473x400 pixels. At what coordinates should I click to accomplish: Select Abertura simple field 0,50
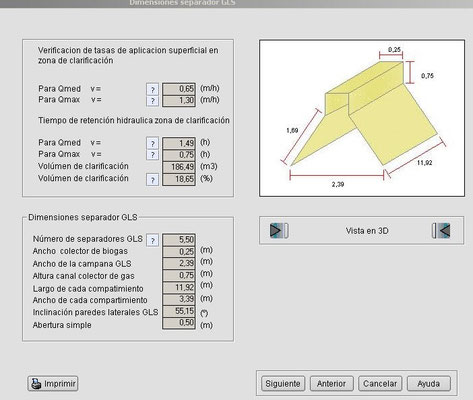[179, 323]
